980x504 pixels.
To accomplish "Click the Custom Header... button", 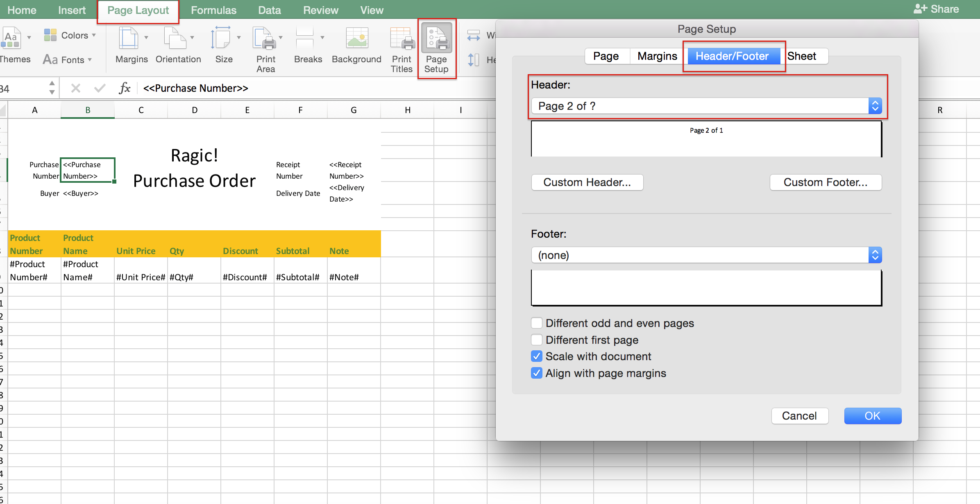I will [587, 182].
